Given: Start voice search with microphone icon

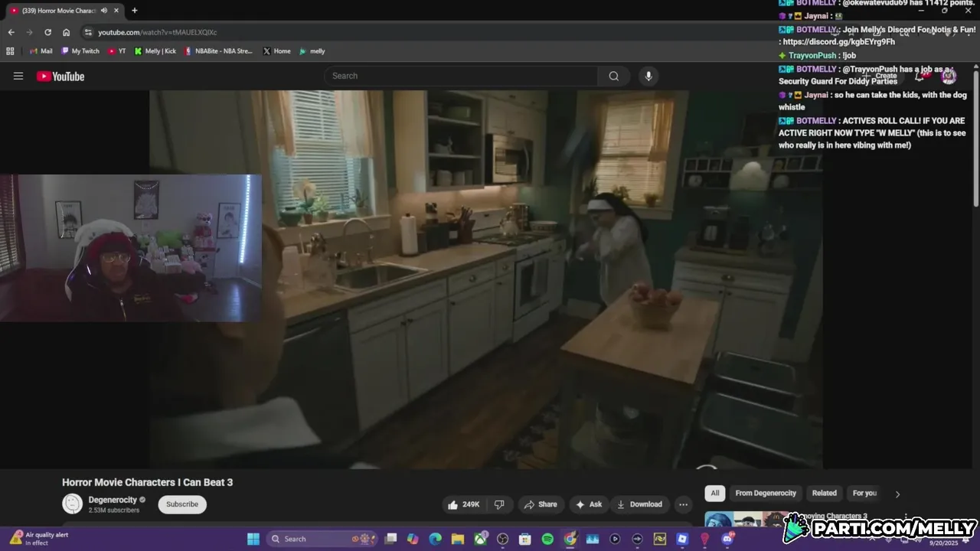Looking at the screenshot, I should 648,76.
